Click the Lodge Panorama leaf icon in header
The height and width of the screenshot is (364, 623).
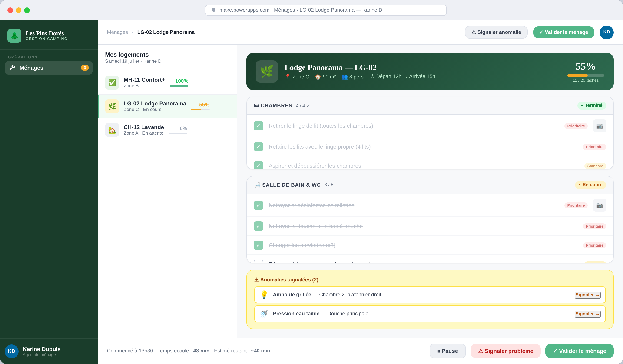tap(266, 71)
